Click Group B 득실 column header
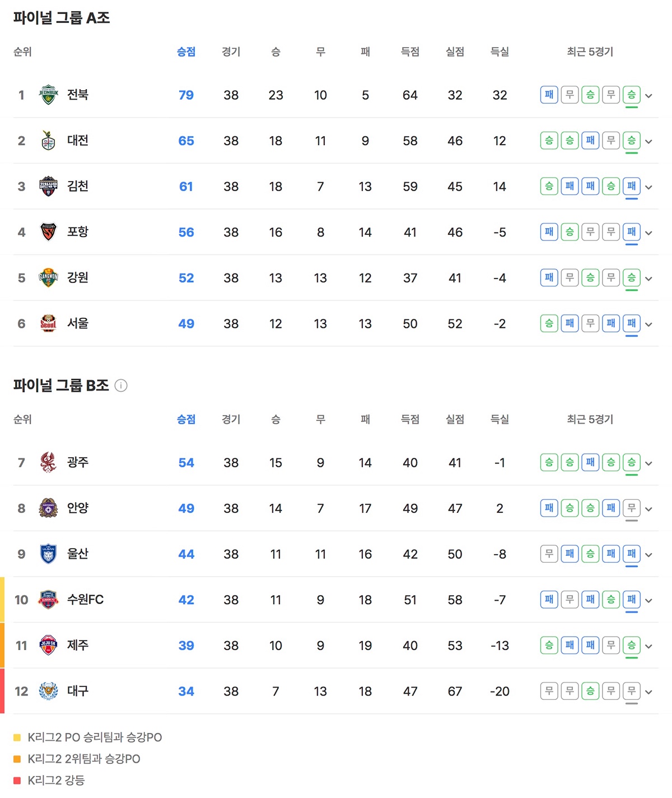 500,419
